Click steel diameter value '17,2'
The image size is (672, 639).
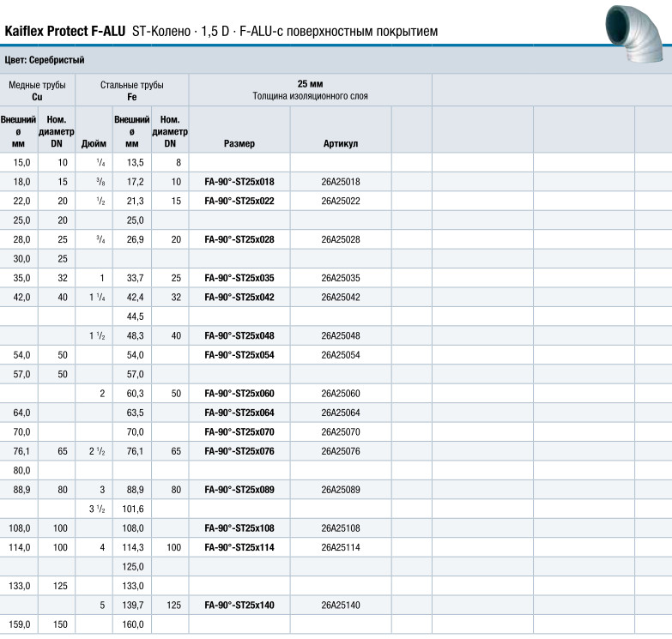coord(135,182)
